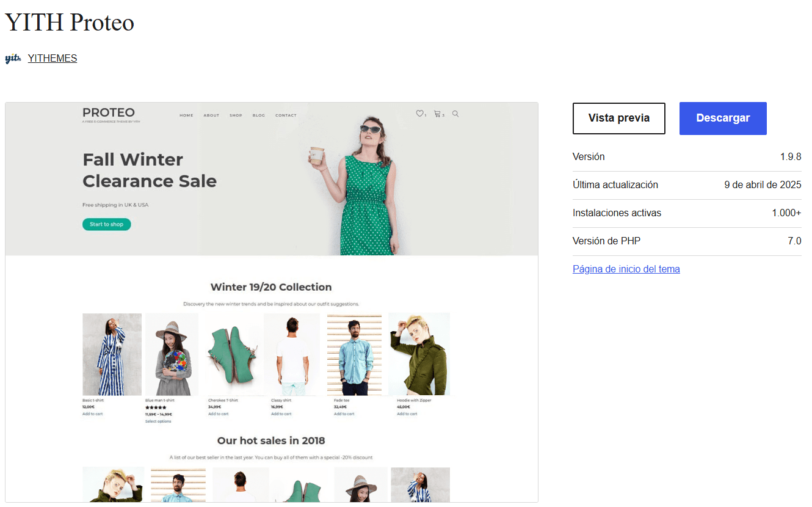Click Select options under Blue man t-shirt

pyautogui.click(x=158, y=421)
